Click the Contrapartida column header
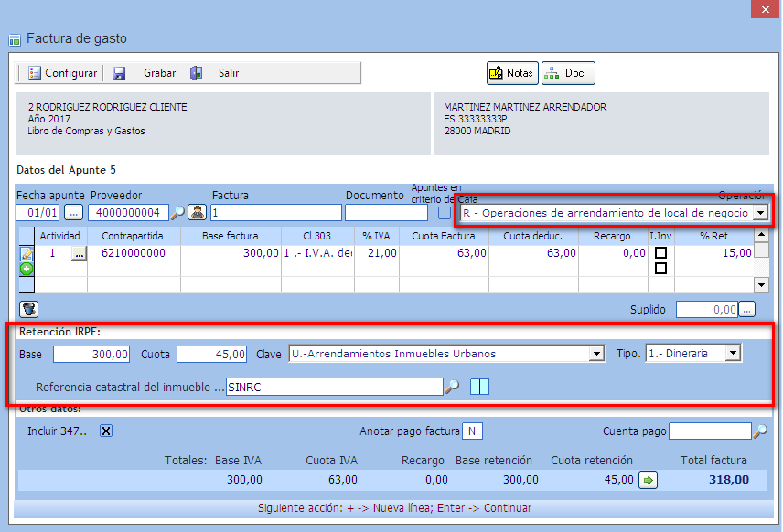 click(x=134, y=236)
